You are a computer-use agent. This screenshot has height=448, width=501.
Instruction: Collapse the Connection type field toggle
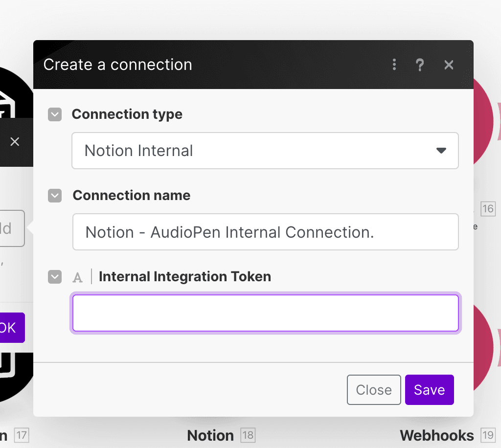coord(55,114)
